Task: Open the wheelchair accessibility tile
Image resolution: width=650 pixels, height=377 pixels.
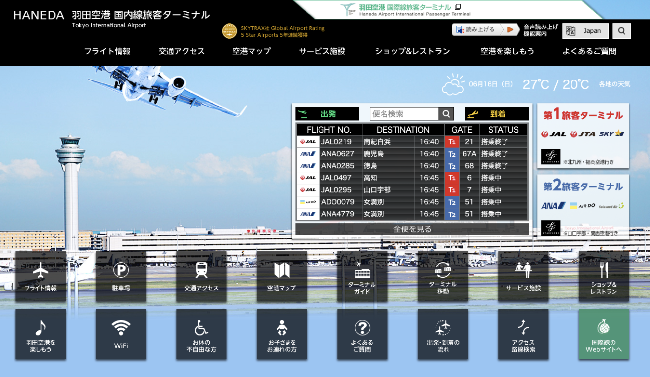Action: [201, 334]
